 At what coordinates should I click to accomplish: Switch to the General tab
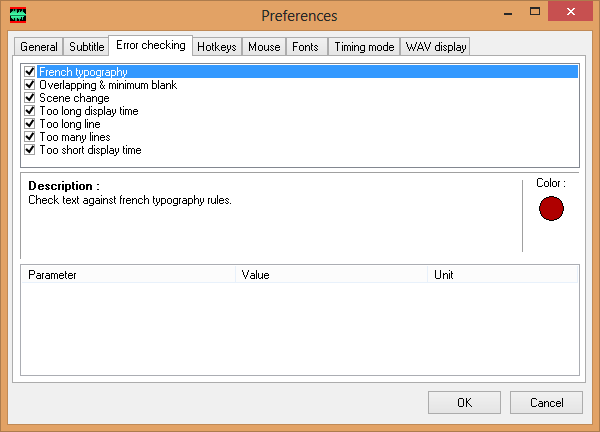[39, 47]
